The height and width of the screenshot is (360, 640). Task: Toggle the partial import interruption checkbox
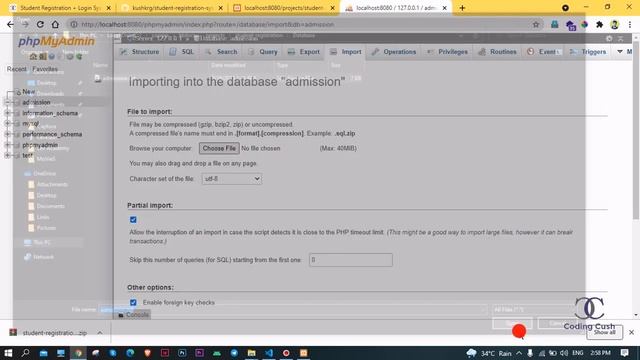point(133,220)
